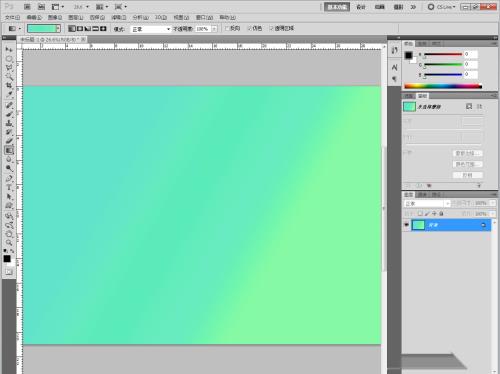
Task: Open the gradient 模式 (Mode) dropdown
Action: pos(151,29)
